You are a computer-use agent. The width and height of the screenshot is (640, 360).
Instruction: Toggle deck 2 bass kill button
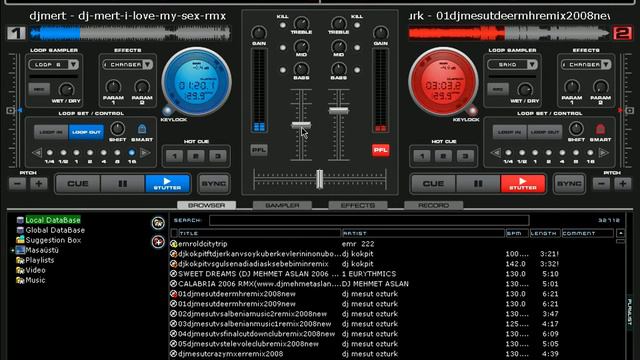[357, 70]
